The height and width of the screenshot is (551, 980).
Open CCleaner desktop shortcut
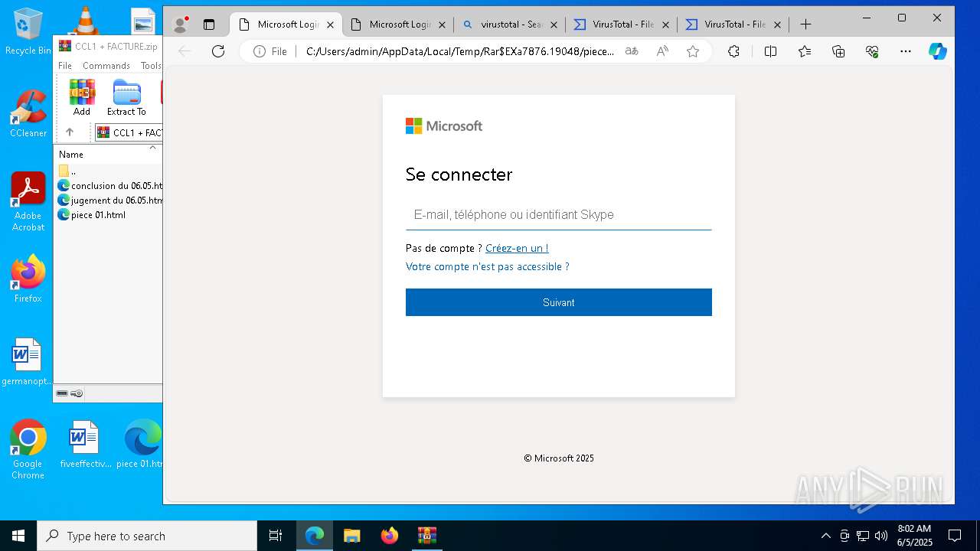[x=28, y=113]
